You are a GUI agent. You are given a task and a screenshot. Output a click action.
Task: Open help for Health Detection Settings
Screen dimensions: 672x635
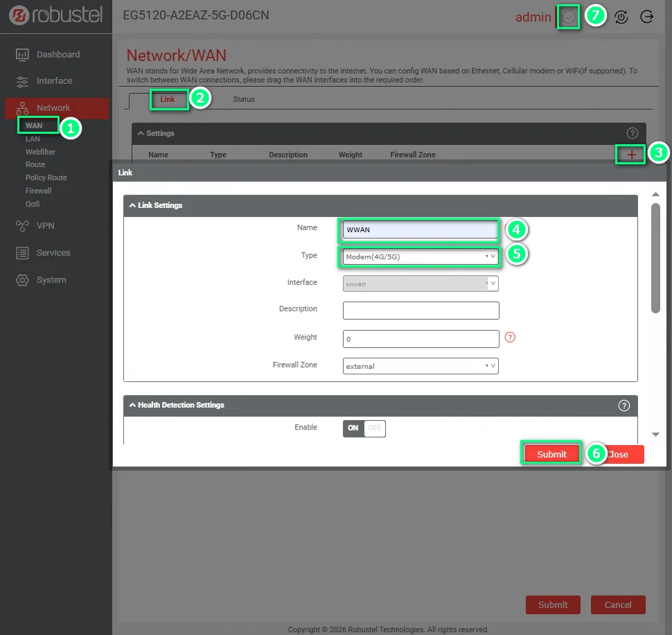(624, 406)
